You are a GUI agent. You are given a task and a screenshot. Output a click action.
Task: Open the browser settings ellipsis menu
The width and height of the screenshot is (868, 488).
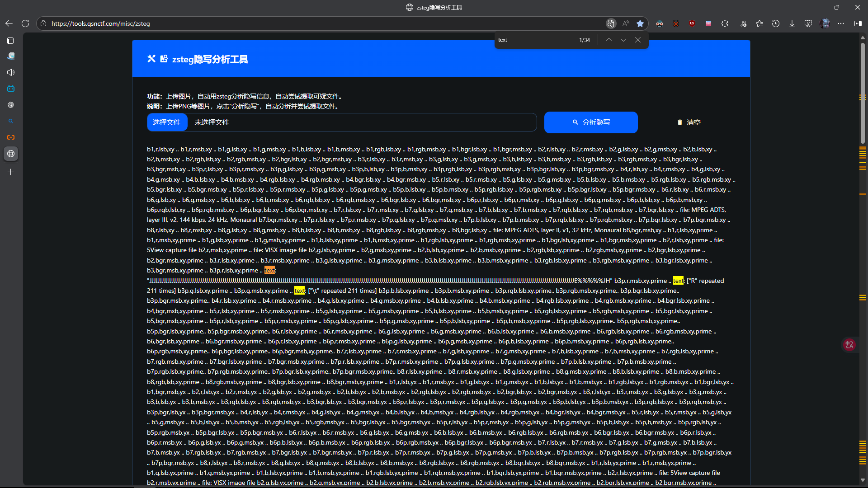tap(841, 23)
